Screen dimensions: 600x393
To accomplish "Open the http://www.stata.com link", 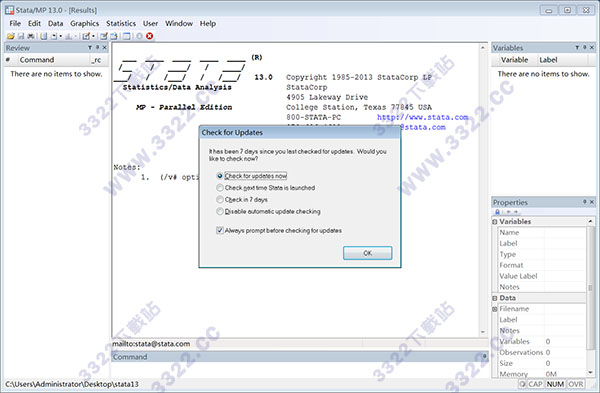I will (x=422, y=117).
